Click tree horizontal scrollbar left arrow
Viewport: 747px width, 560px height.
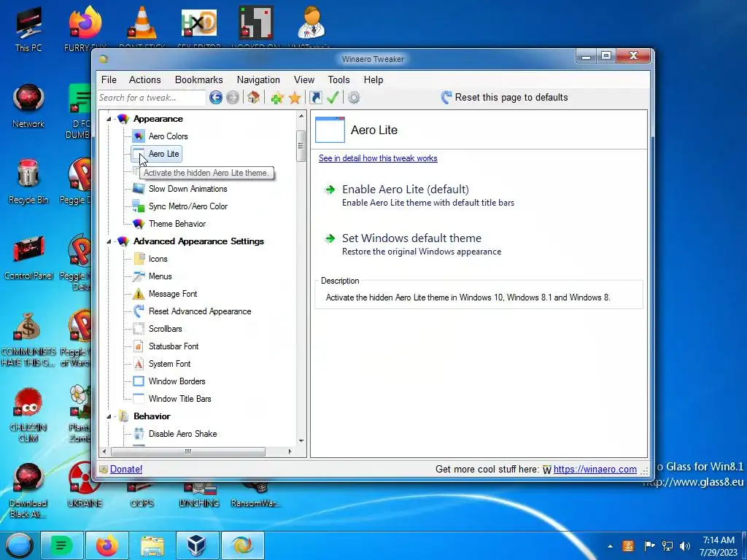point(105,451)
